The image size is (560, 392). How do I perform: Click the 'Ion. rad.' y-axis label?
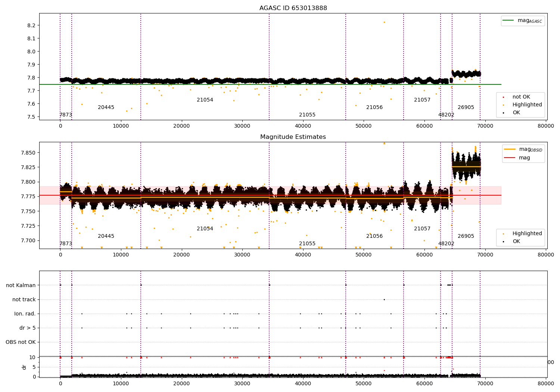25,314
